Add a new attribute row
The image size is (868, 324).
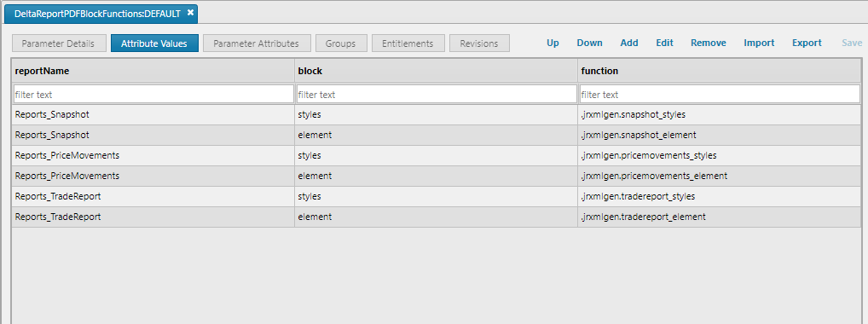pyautogui.click(x=629, y=43)
